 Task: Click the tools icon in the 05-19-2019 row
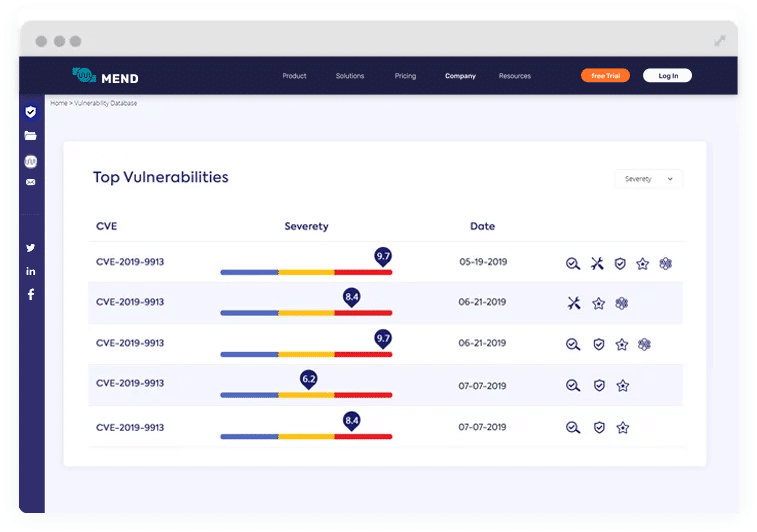tap(597, 264)
